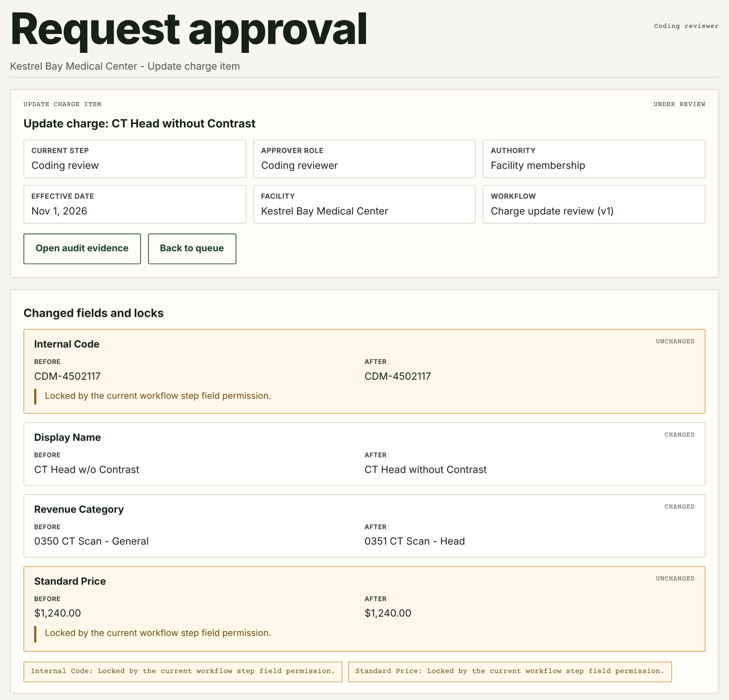The height and width of the screenshot is (700, 729).
Task: Click the Display Name field title
Action: 67,437
